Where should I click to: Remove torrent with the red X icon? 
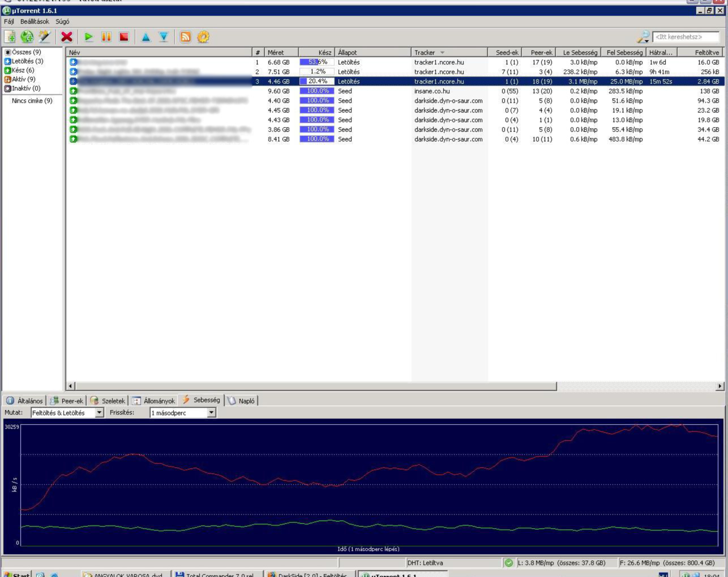[67, 37]
